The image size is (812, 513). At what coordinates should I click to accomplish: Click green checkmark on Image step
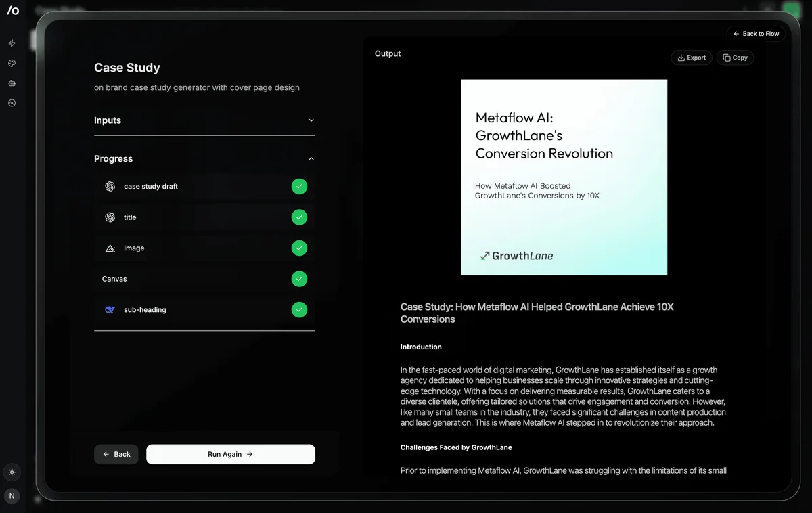pos(299,248)
